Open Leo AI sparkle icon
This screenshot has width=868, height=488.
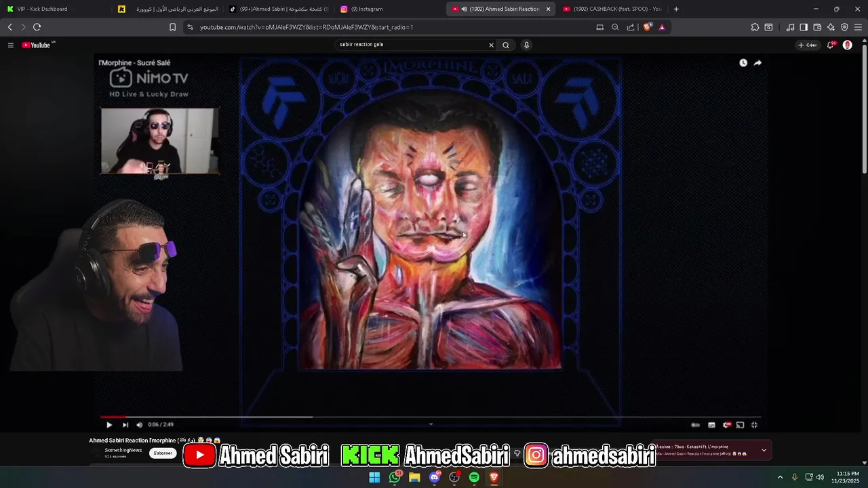click(x=831, y=27)
